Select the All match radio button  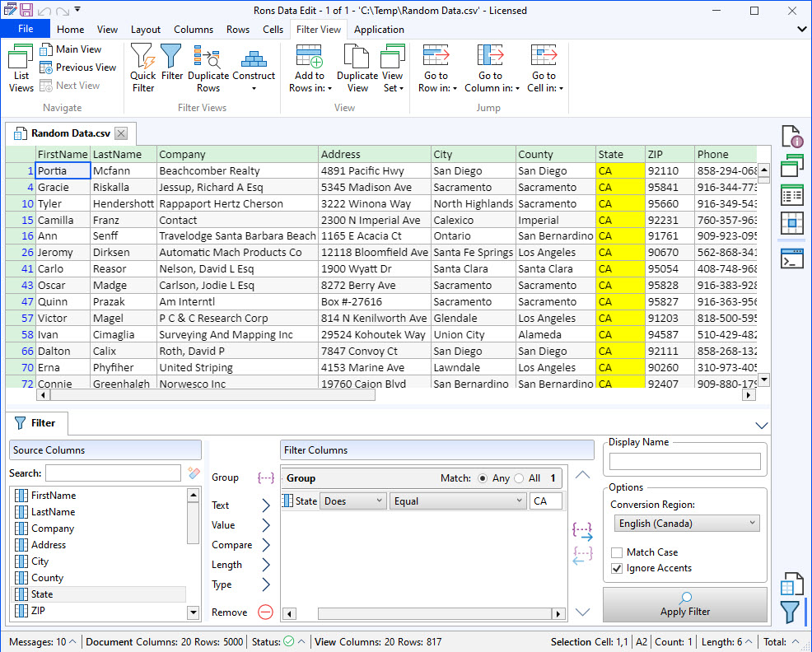coord(519,478)
